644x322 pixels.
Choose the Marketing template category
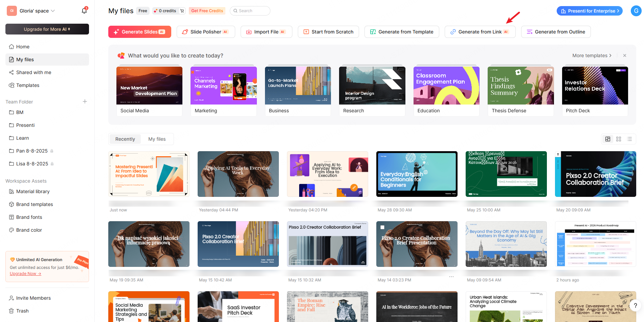223,91
